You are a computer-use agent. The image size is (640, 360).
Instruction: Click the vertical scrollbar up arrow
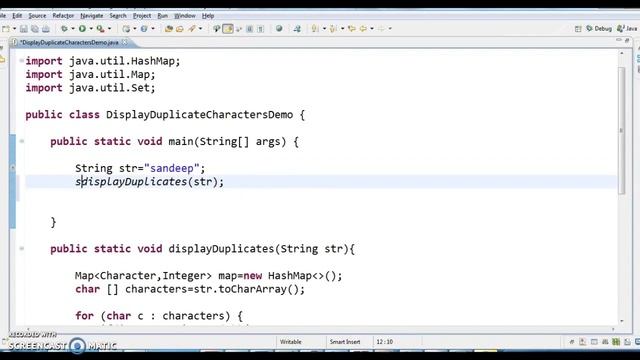[622, 53]
